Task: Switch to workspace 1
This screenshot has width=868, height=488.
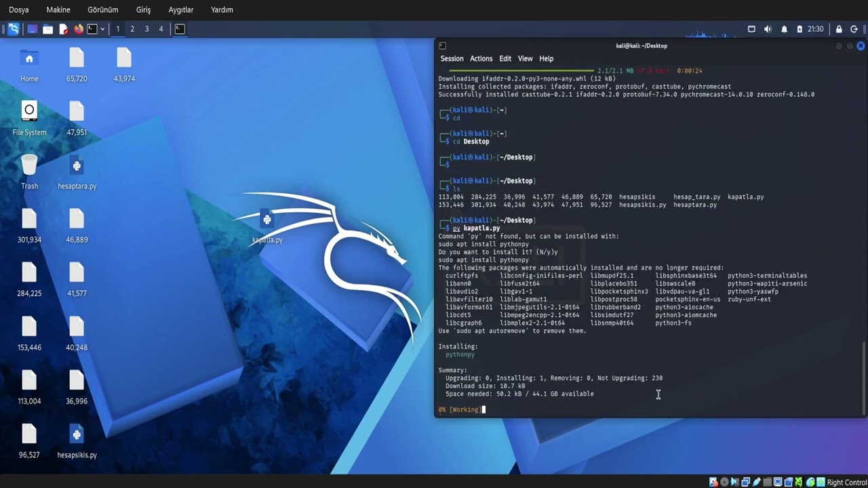Action: (x=118, y=29)
